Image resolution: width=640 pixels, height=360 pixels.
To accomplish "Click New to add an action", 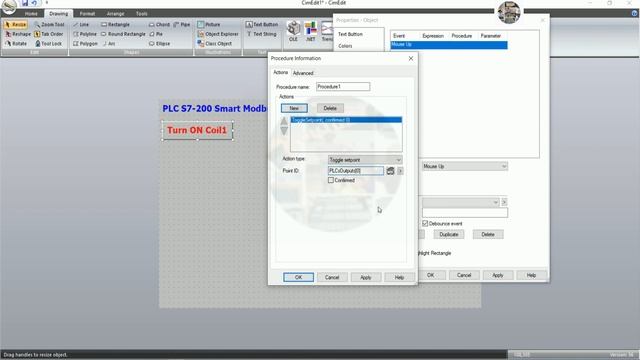I will pos(294,108).
